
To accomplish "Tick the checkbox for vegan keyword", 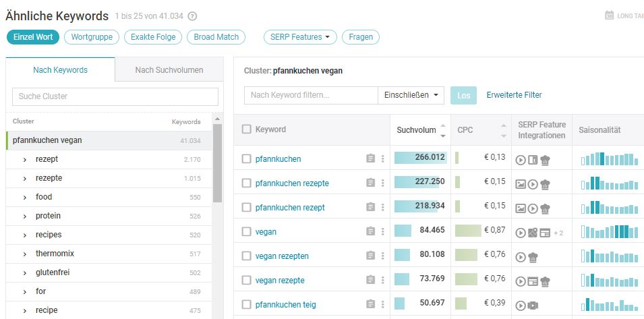I will pos(246,231).
